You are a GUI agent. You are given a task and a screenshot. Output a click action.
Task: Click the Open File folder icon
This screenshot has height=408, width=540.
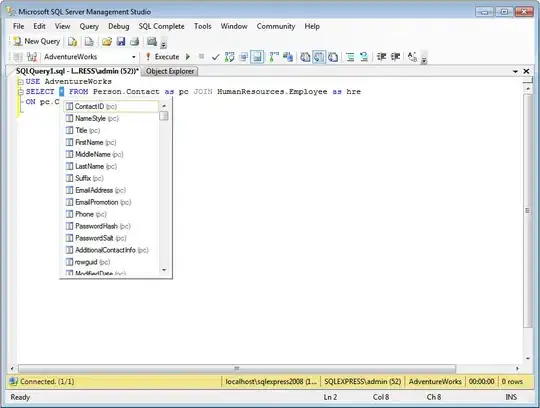point(107,42)
